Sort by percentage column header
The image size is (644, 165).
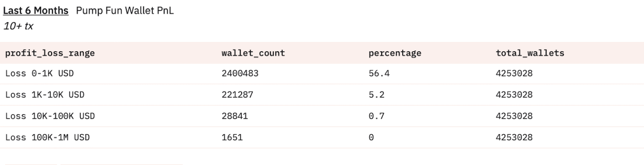tap(395, 53)
